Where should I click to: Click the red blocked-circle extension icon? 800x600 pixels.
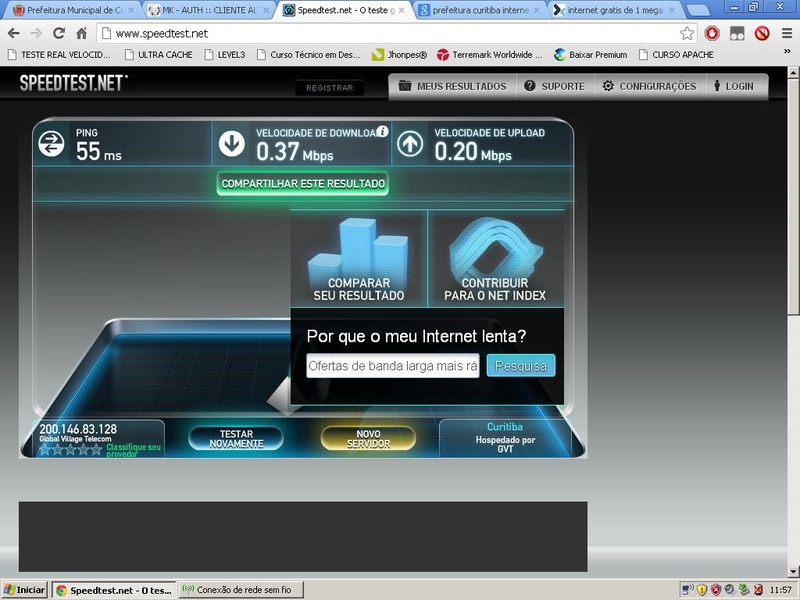pos(762,34)
